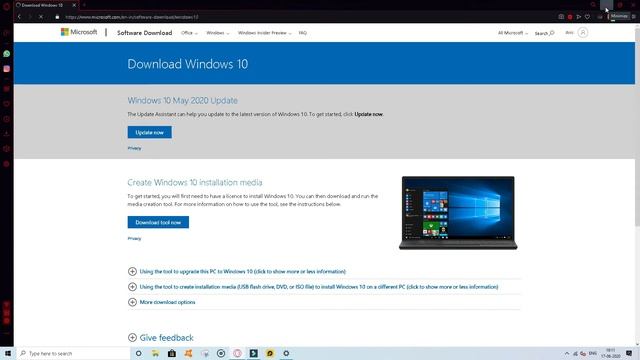Screen dimensions: 640x360
Task: Click the Microsoft logo
Action: click(x=79, y=32)
